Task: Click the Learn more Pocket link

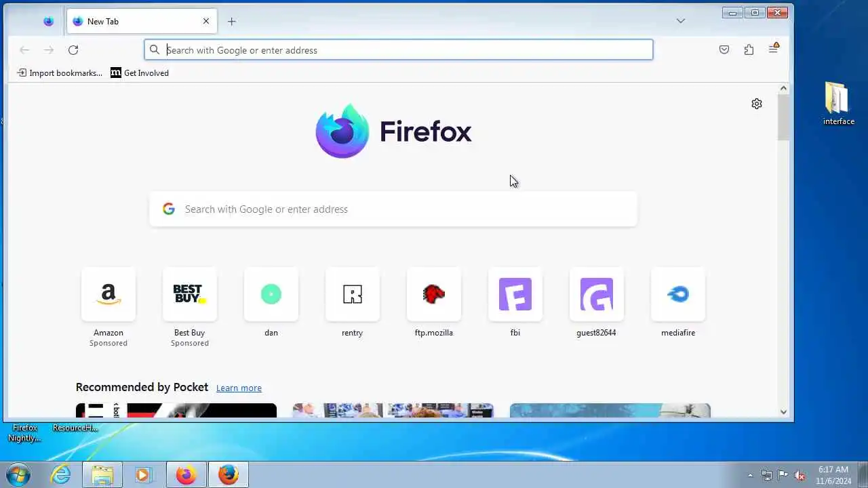Action: pyautogui.click(x=239, y=388)
